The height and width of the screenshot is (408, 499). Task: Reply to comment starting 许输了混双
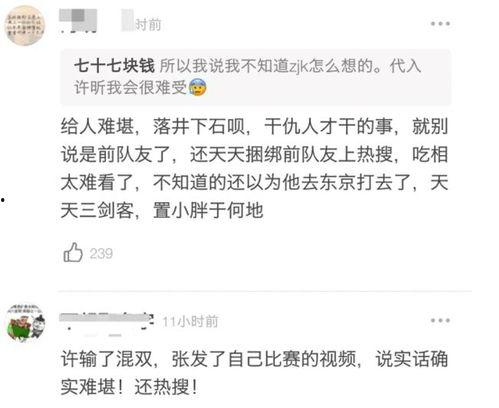pyautogui.click(x=254, y=373)
